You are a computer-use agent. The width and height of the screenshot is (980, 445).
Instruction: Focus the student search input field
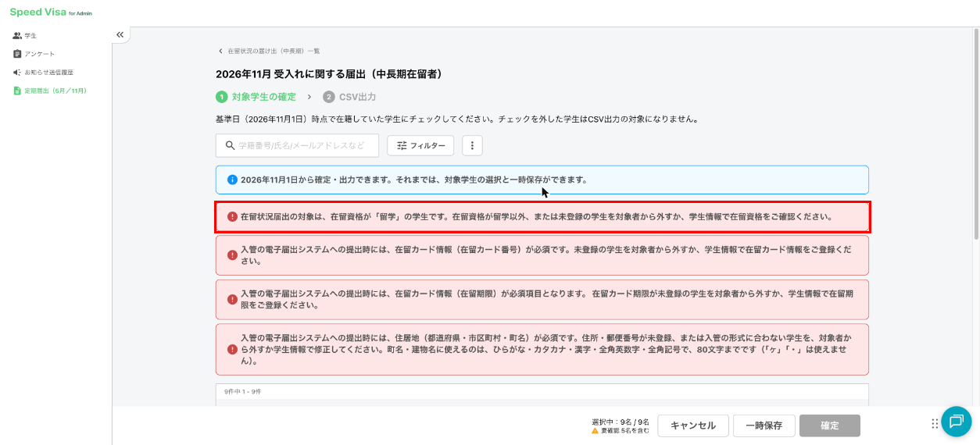click(x=297, y=145)
